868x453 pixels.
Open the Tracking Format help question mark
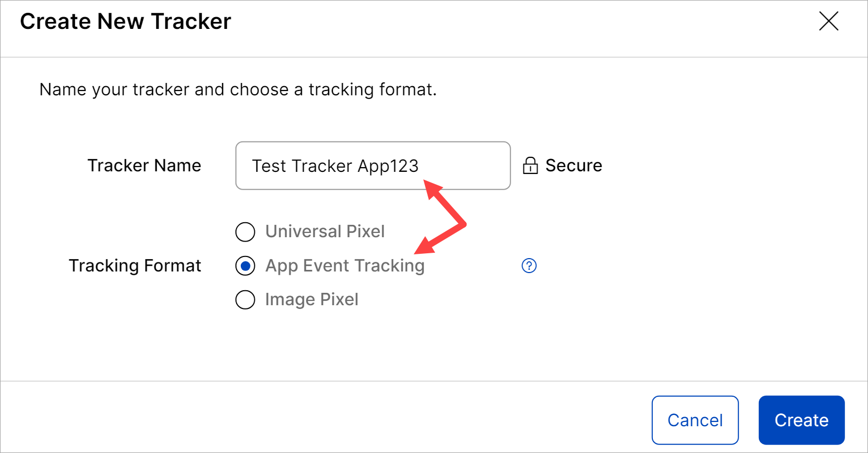[529, 266]
